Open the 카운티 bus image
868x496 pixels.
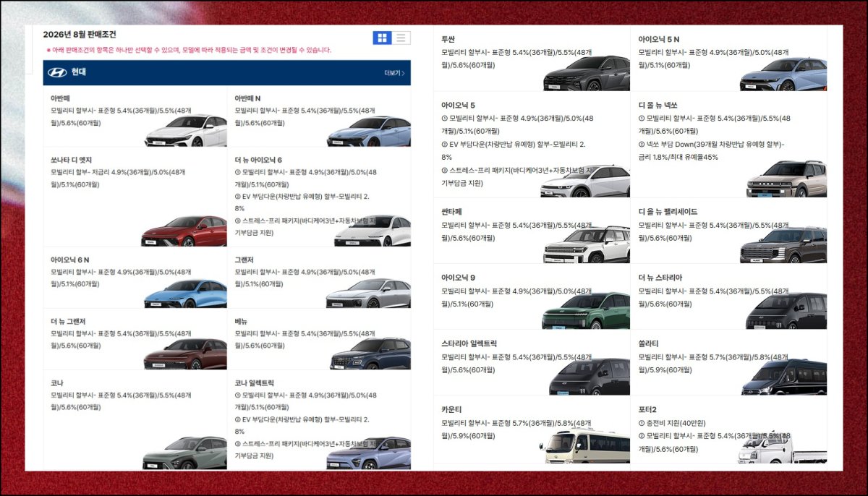[588, 445]
